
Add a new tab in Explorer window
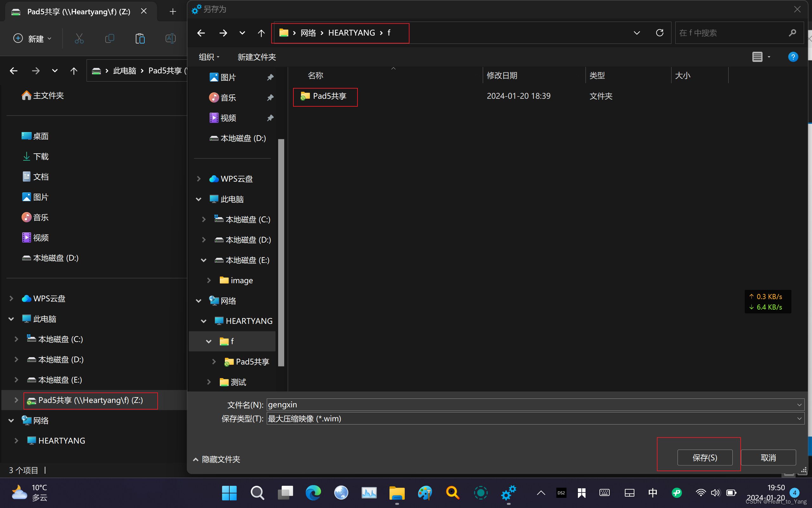tap(173, 12)
